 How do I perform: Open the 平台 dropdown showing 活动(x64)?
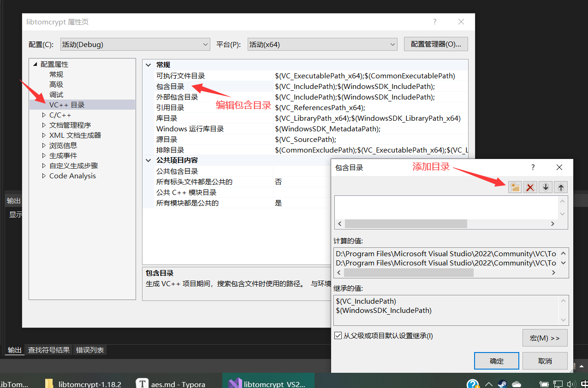[x=392, y=44]
